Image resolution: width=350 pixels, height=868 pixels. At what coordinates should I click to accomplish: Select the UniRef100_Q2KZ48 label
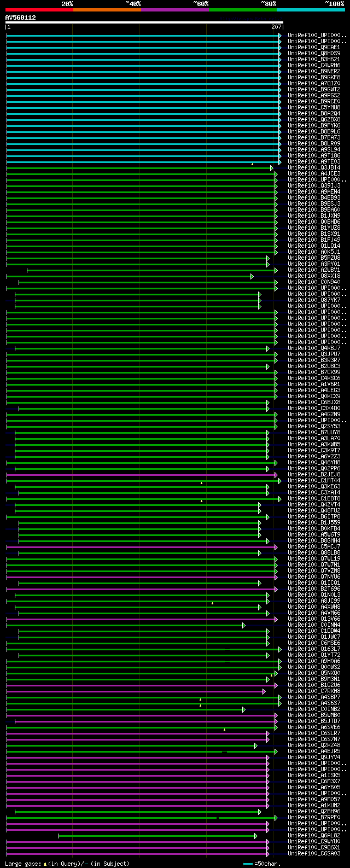(x=314, y=745)
